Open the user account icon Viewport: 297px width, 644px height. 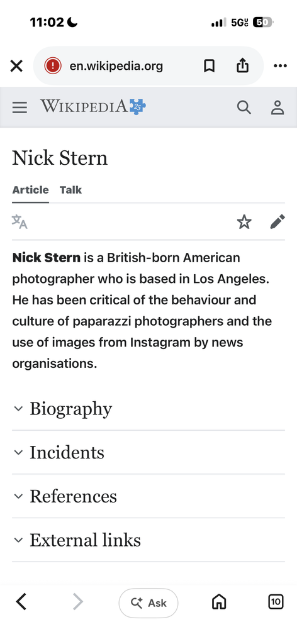(x=277, y=108)
